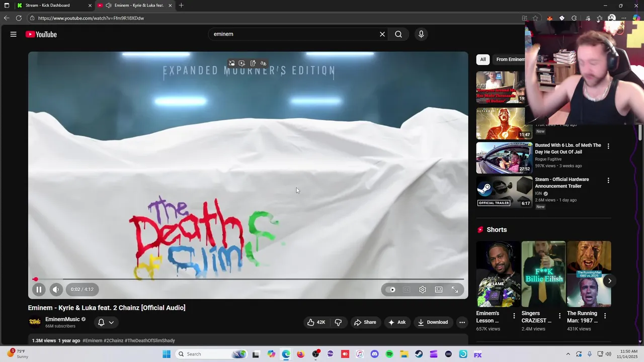Screen dimensions: 644x362
Task: Open options for Busted With 6 Lbs video
Action: click(x=608, y=146)
